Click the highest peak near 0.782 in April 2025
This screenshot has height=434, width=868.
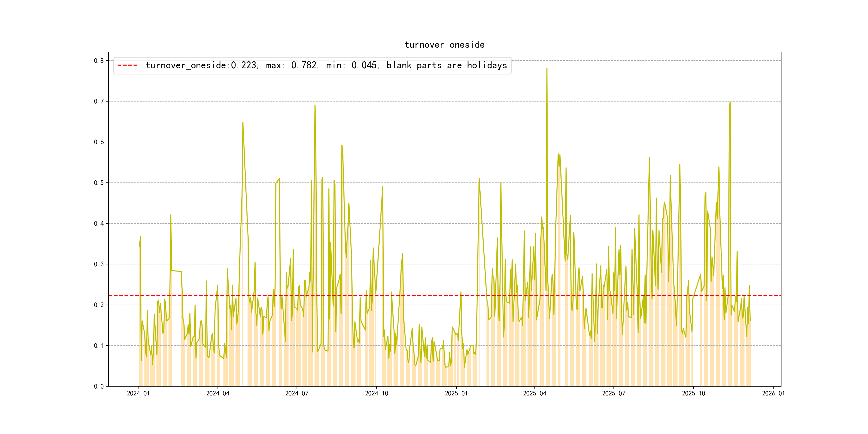click(547, 68)
